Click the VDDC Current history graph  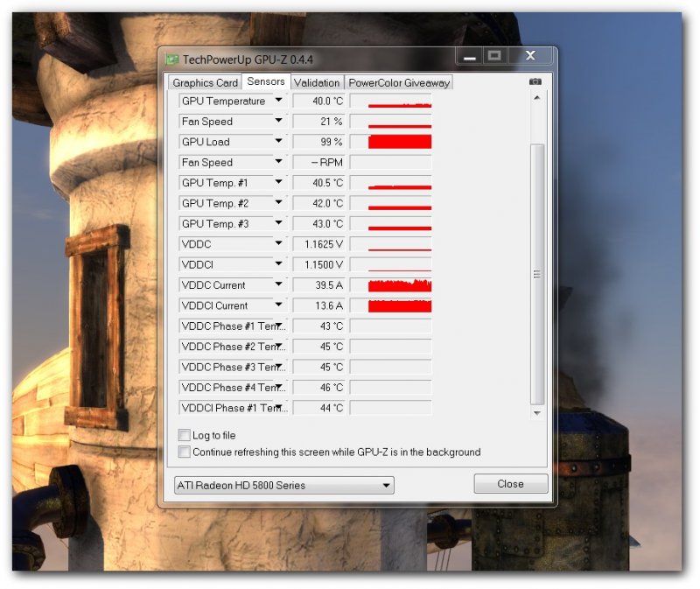(x=390, y=285)
